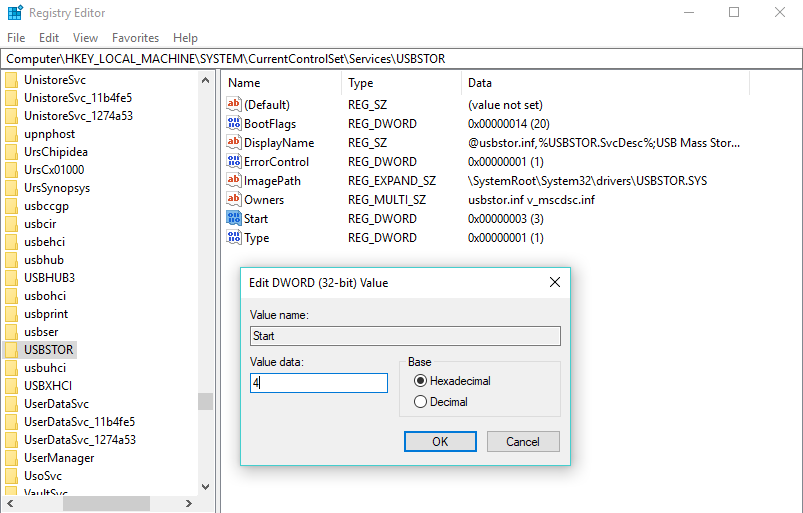
Task: Select the Hexadecimal base option
Action: tap(452, 381)
